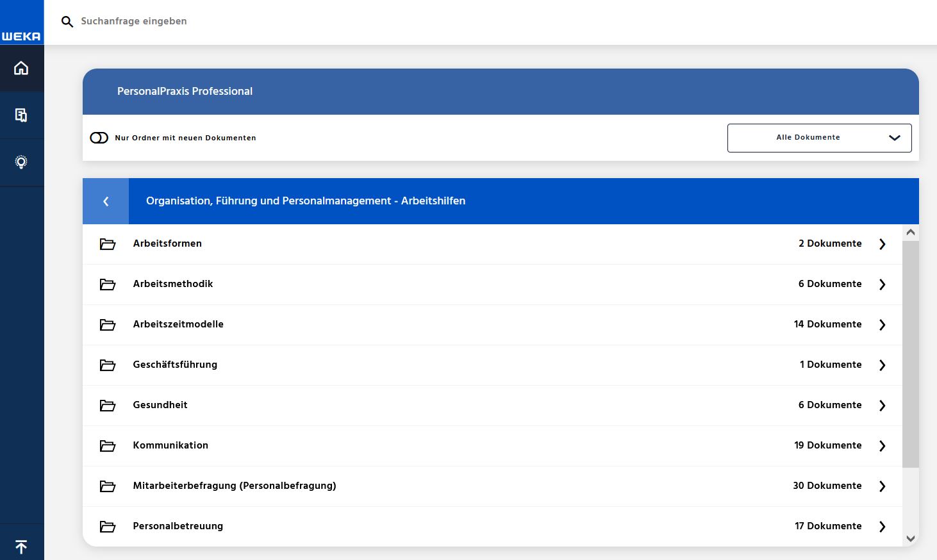Image resolution: width=937 pixels, height=560 pixels.
Task: Open the 'Alle Dokumente' dropdown
Action: pyautogui.click(x=818, y=138)
